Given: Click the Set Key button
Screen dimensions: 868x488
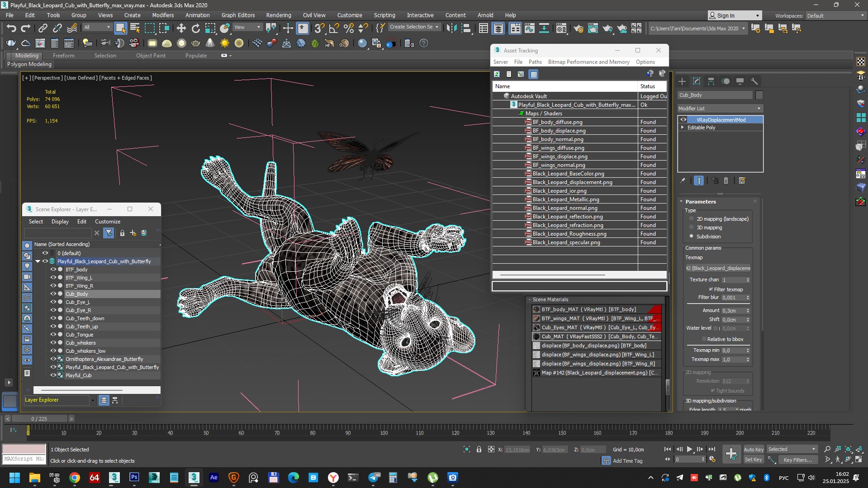Looking at the screenshot, I should [754, 460].
